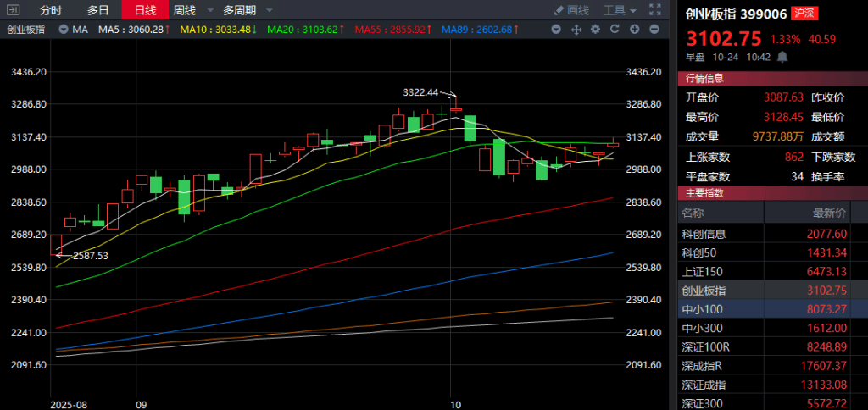Switch to the 分时 tab
The width and height of the screenshot is (868, 410).
coord(51,10)
